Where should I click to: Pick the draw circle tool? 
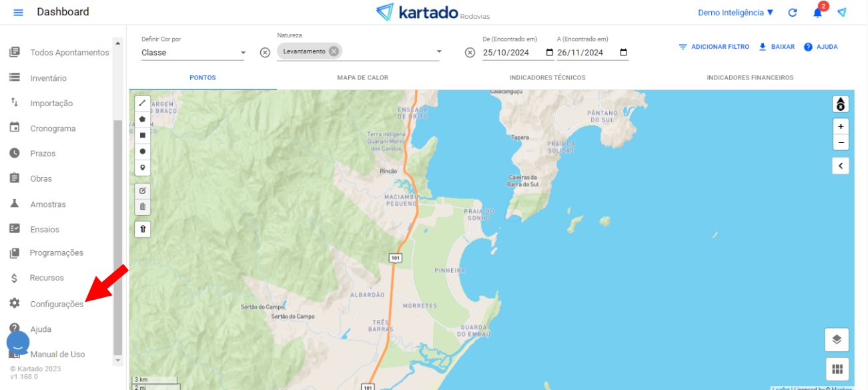click(x=142, y=152)
